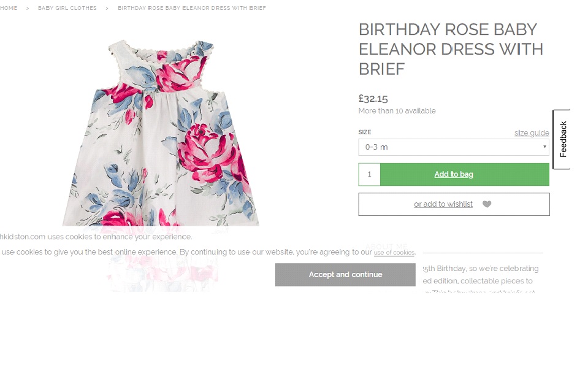Screen dimensions: 588x368
Task: Click the ABOUT ME section heading
Action: pyautogui.click(x=386, y=247)
